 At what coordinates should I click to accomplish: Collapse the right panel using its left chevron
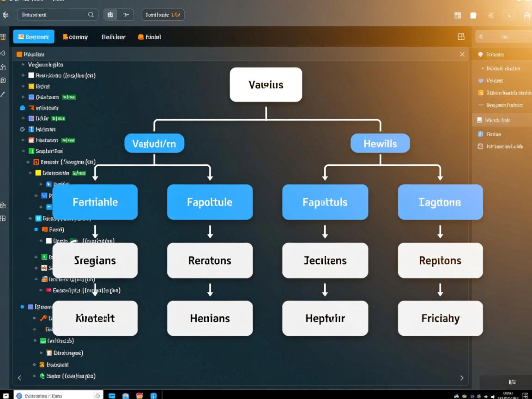[x=481, y=37]
